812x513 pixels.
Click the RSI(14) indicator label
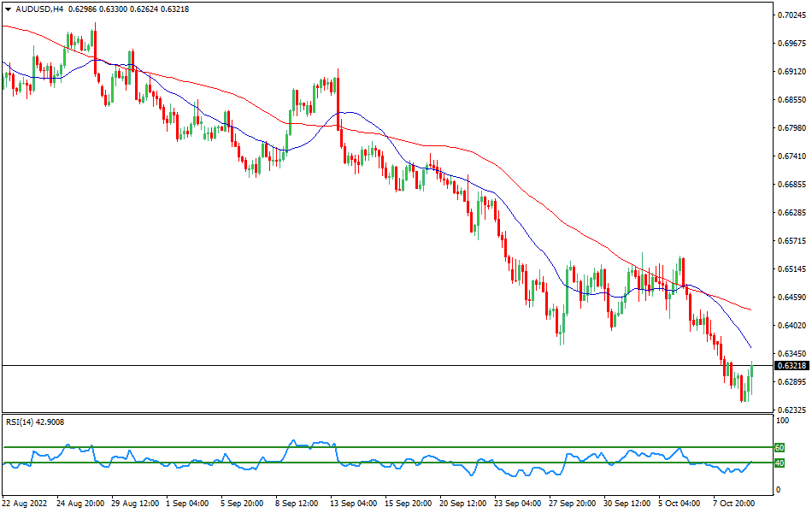pyautogui.click(x=35, y=422)
